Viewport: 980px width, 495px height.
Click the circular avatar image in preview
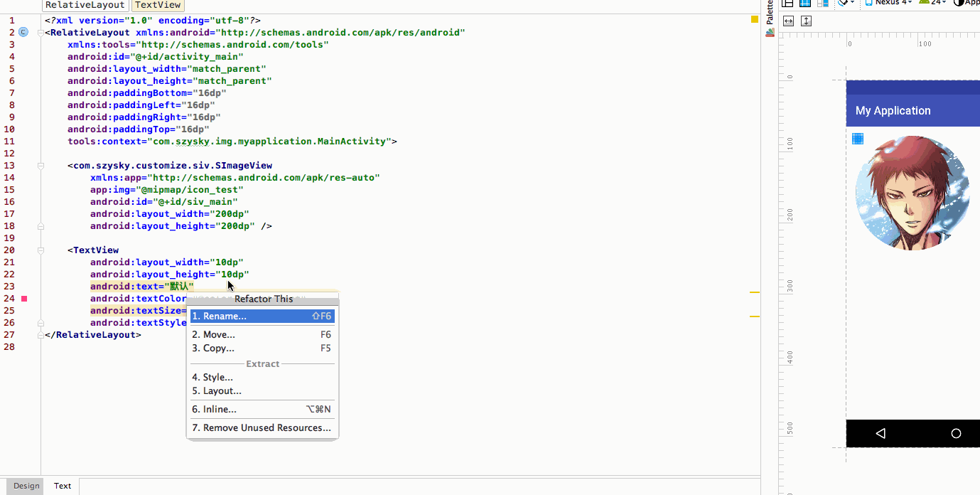click(912, 193)
